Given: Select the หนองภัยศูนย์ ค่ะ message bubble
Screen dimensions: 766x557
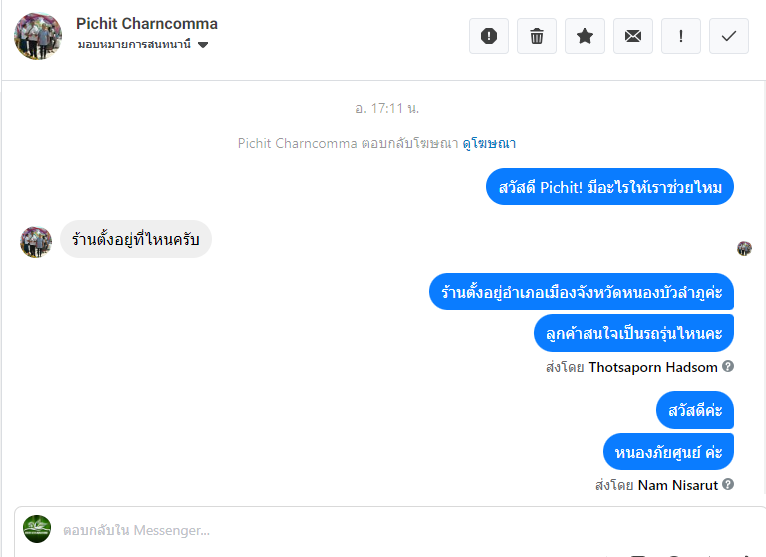Looking at the screenshot, I should click(669, 451).
